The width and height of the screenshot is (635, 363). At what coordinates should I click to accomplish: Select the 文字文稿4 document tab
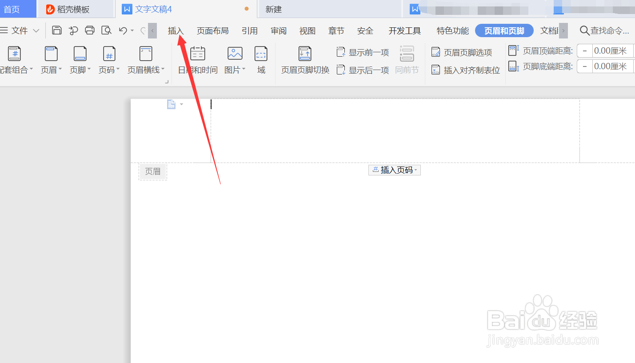(x=186, y=9)
